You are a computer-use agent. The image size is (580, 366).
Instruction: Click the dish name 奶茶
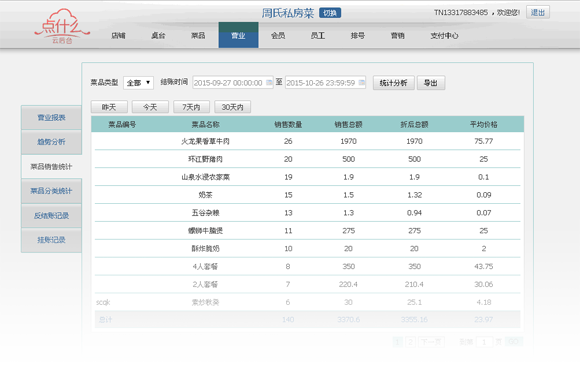pyautogui.click(x=205, y=195)
